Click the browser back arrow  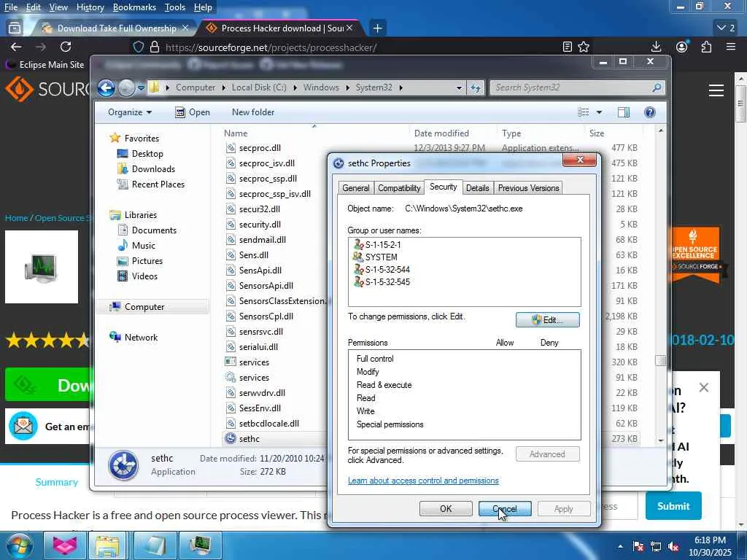click(16, 47)
